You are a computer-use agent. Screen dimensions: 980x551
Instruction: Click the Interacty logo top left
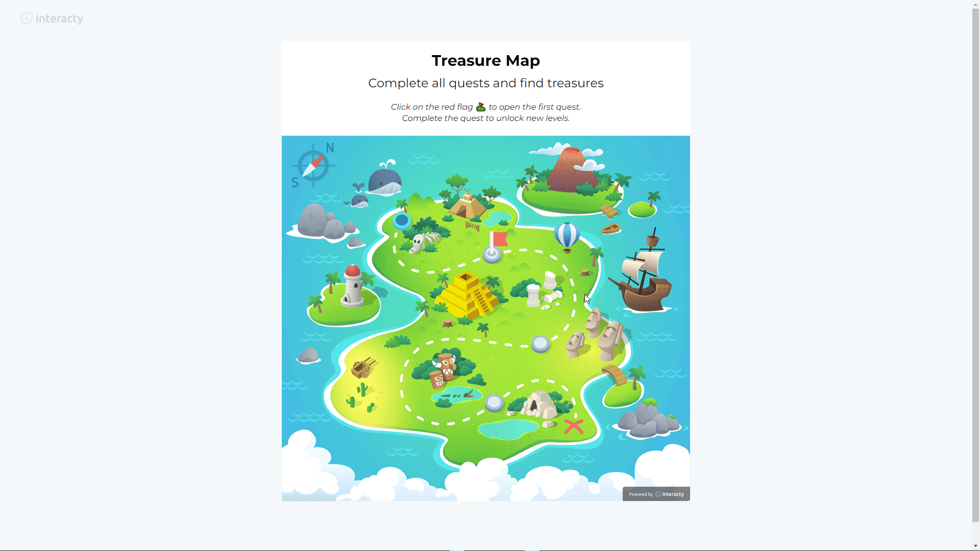pyautogui.click(x=52, y=18)
